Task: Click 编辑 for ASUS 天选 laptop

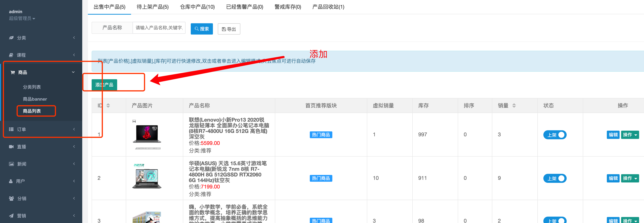Action: point(613,178)
